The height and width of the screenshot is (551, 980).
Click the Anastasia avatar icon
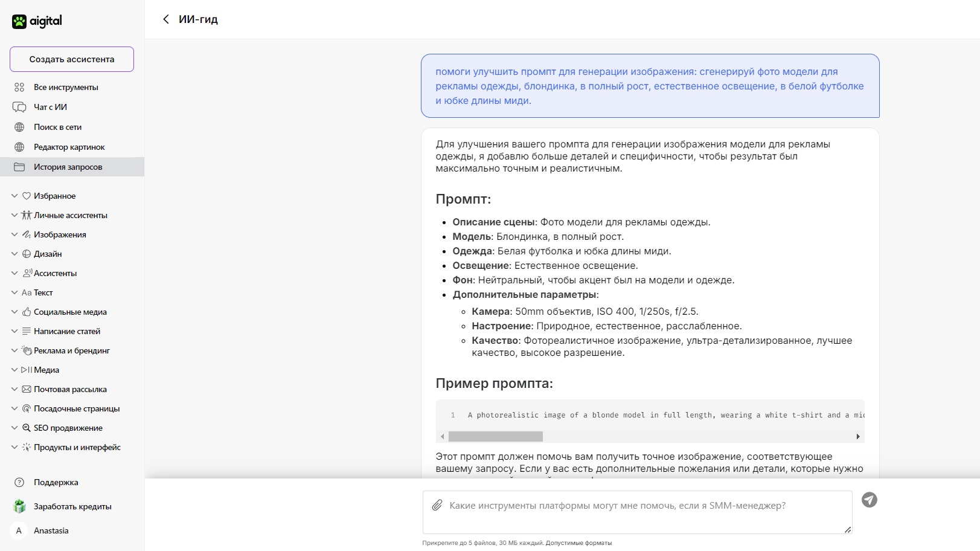click(x=19, y=530)
